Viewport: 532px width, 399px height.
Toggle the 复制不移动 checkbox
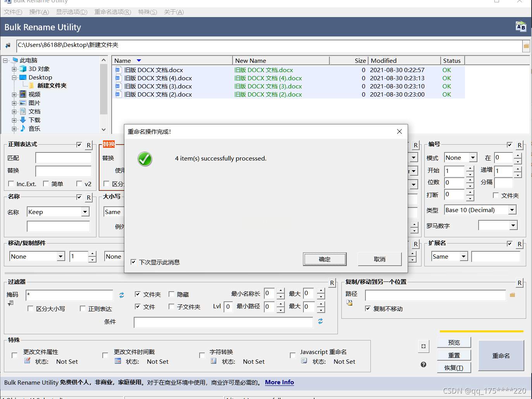[368, 309]
